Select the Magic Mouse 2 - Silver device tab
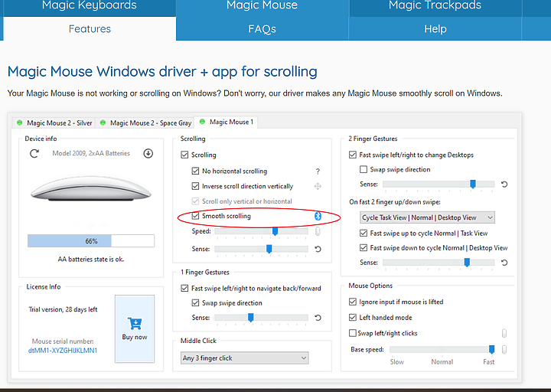 (x=54, y=123)
